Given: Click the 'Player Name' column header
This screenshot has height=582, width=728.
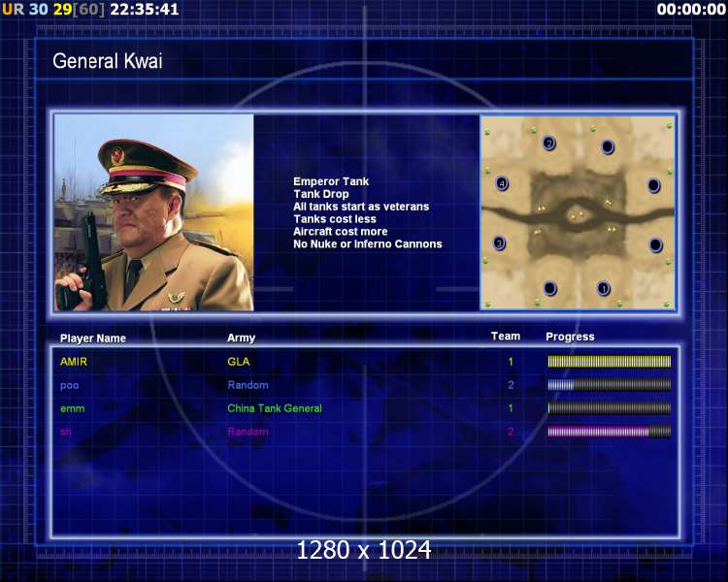Looking at the screenshot, I should click(x=93, y=339).
